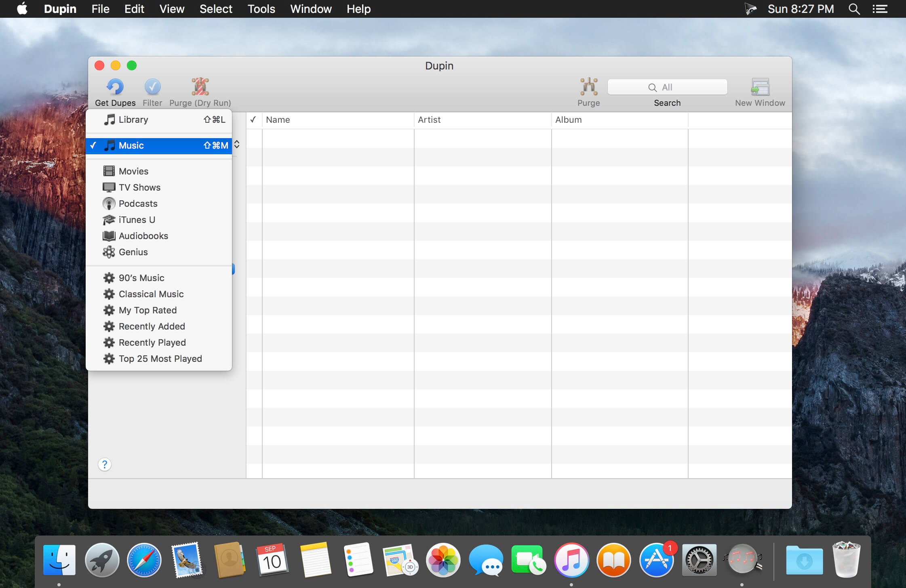Open Messages from the Dock
The width and height of the screenshot is (906, 588).
[x=486, y=560]
